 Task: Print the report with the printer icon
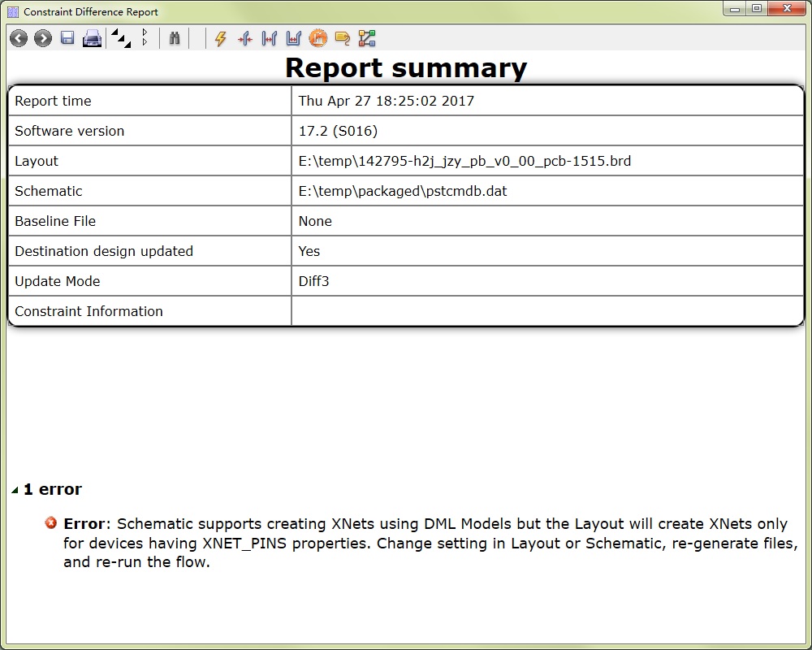tap(93, 38)
